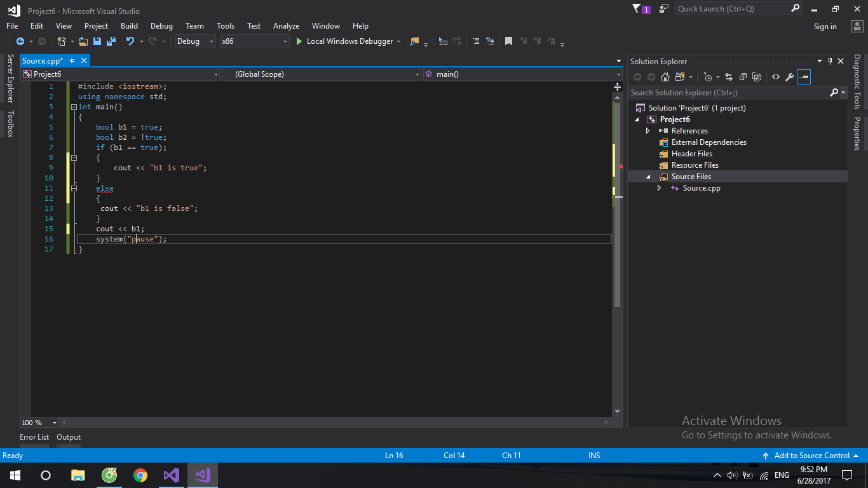Viewport: 868px width, 488px height.
Task: Collapse all nodes via Solution Explorer toolbar icon
Action: (x=743, y=77)
